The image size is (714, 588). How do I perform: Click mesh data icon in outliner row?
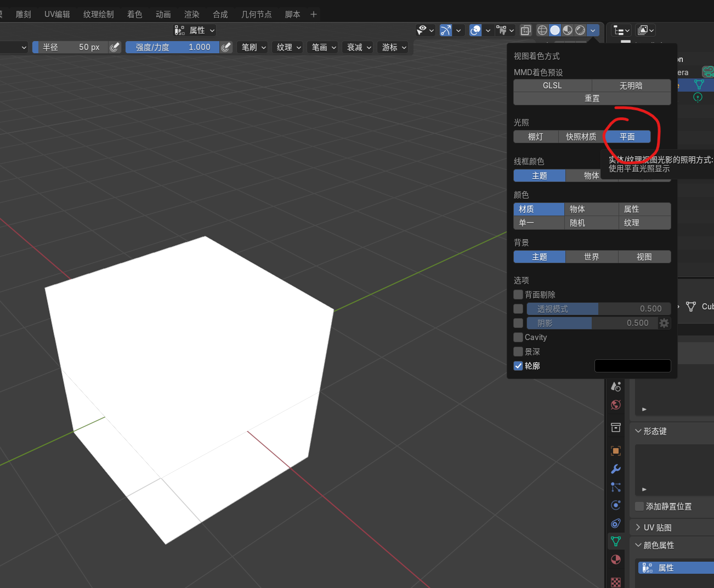(699, 84)
